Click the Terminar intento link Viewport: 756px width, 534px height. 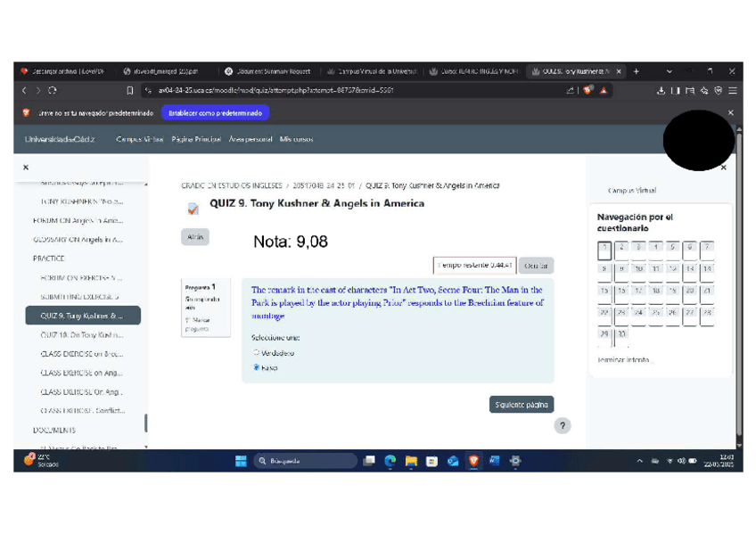click(x=624, y=360)
